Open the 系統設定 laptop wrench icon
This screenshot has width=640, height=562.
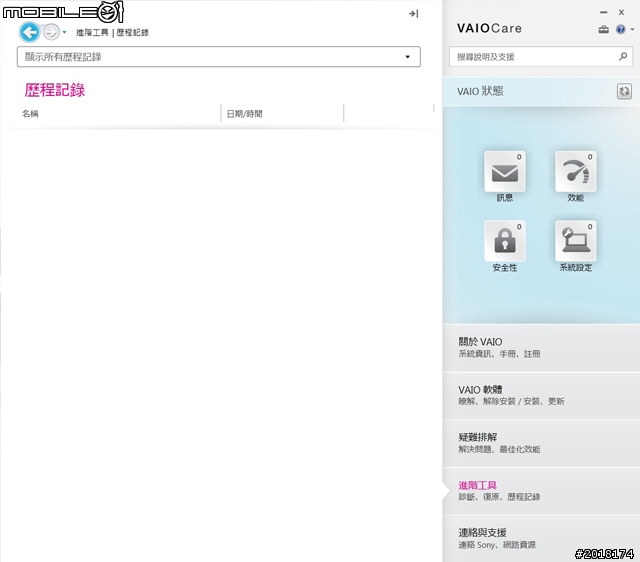(576, 241)
